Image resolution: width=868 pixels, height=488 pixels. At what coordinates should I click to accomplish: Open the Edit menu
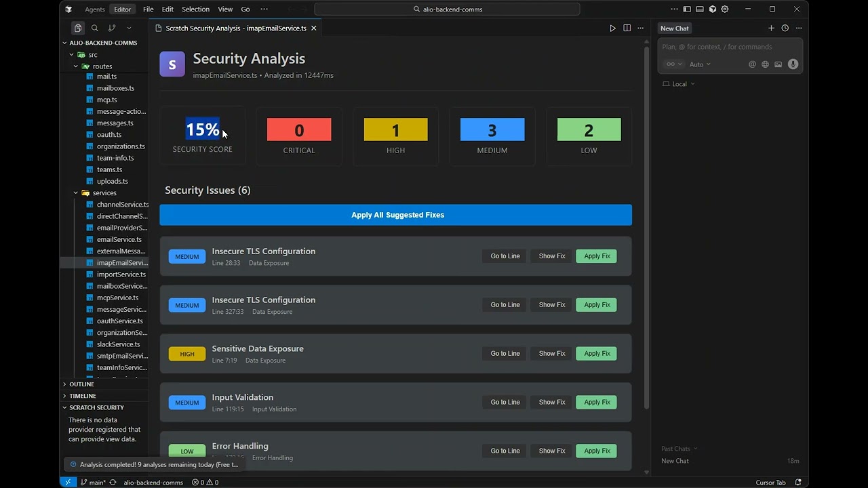pos(167,9)
